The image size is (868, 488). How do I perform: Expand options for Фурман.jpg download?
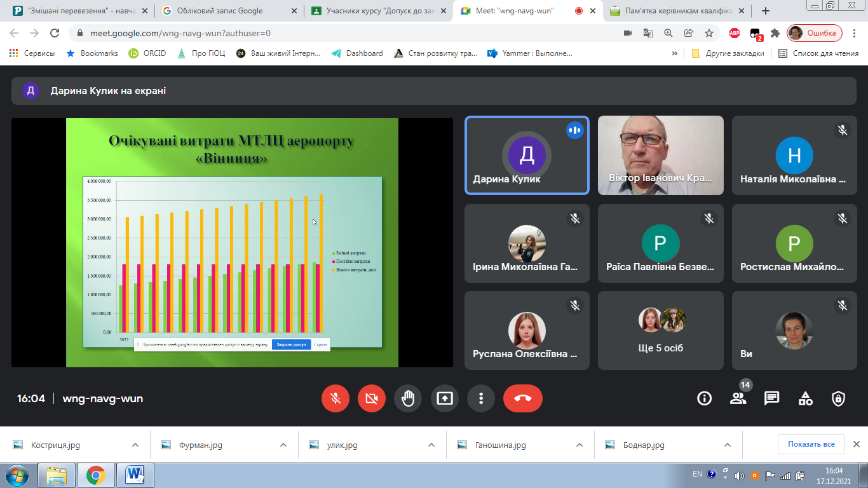point(283,445)
